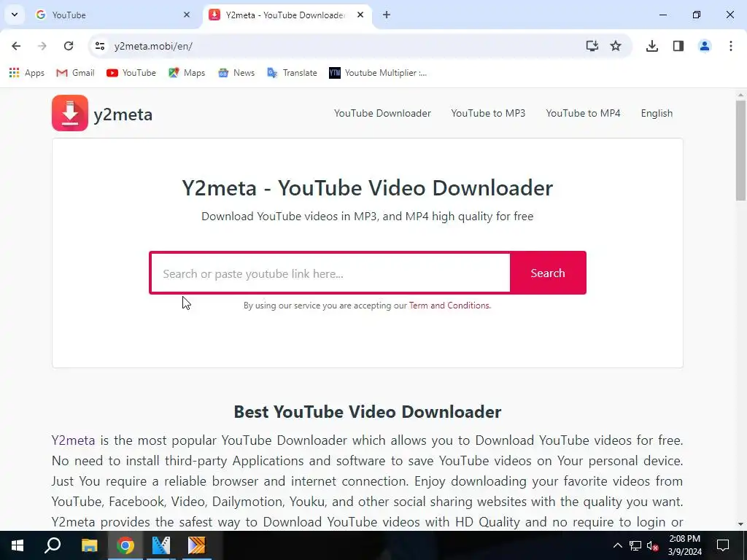This screenshot has height=560, width=747.
Task: Click the Chrome icon in the taskbar
Action: pyautogui.click(x=125, y=545)
